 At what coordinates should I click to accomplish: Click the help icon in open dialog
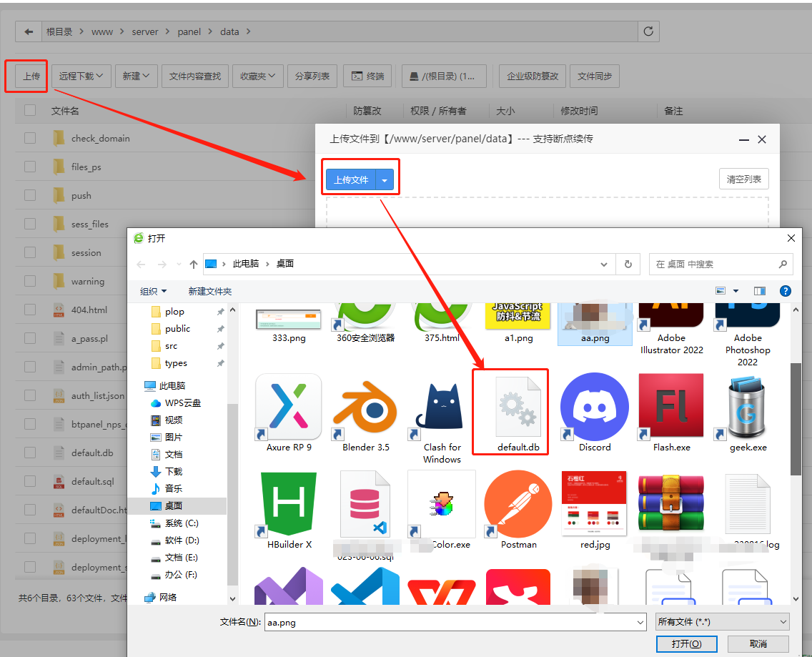[x=785, y=291]
